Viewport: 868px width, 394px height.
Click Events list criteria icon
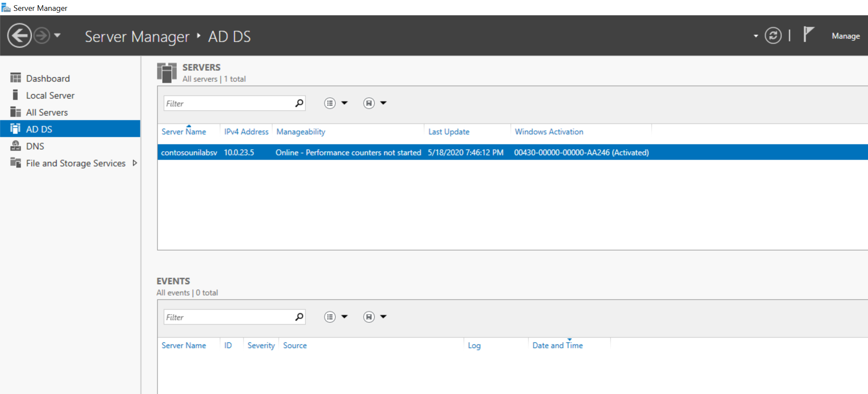click(x=330, y=317)
